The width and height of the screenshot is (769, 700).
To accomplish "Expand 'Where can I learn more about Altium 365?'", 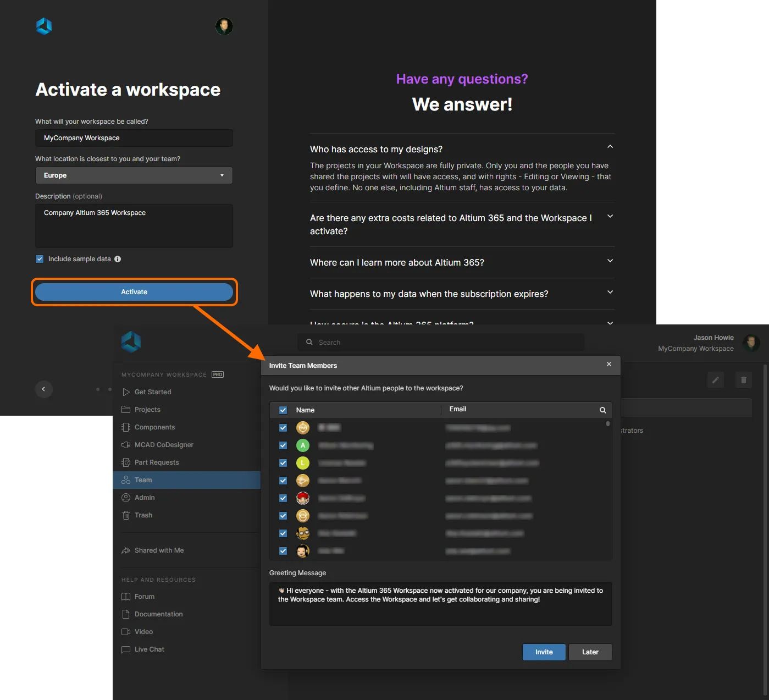I will 610,261.
